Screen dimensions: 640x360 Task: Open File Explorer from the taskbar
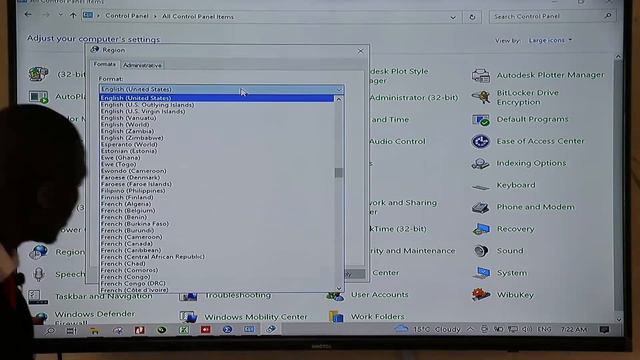coord(95,331)
